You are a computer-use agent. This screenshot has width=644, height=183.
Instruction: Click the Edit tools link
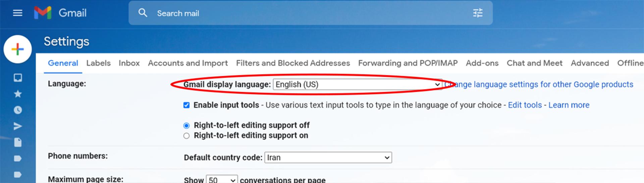pyautogui.click(x=525, y=105)
